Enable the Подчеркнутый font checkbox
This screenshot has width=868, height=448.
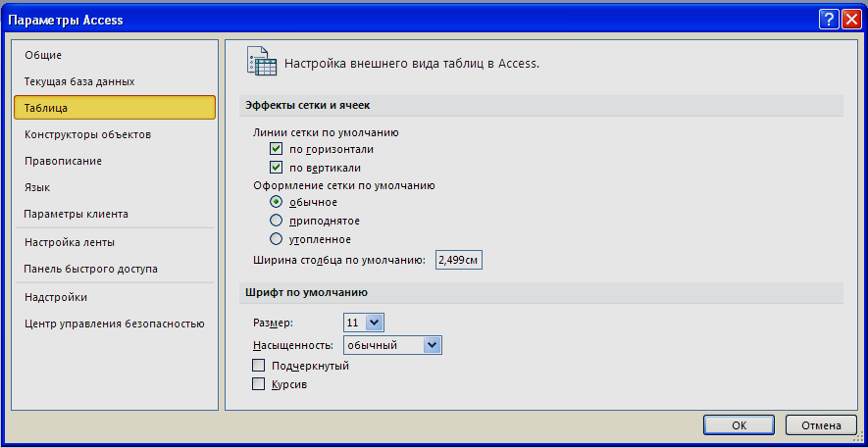(258, 366)
